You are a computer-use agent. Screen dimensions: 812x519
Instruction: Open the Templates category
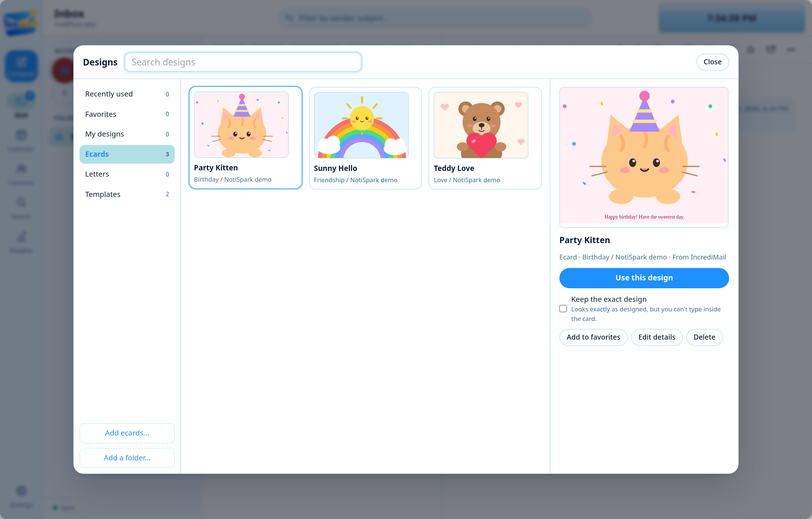pyautogui.click(x=127, y=194)
